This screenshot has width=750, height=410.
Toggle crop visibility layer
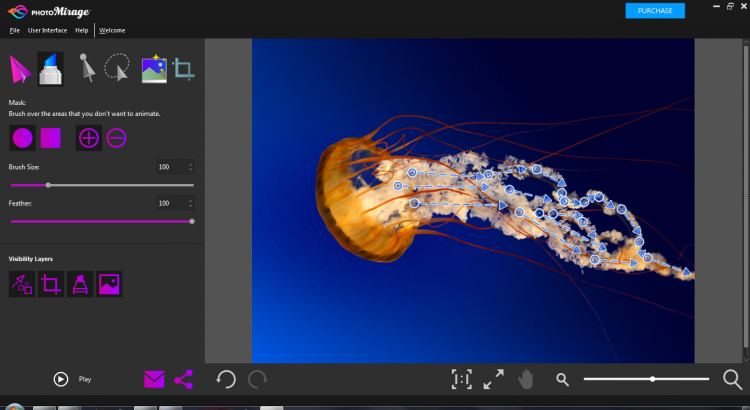click(x=51, y=284)
